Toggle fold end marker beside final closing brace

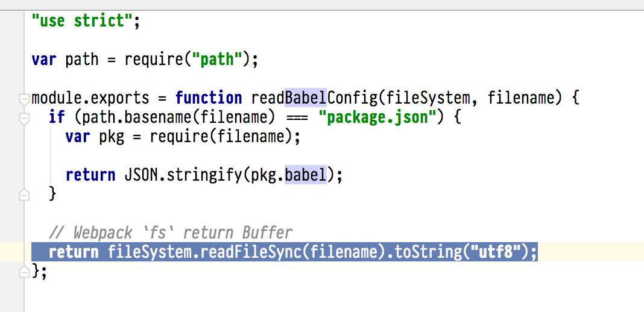(x=24, y=270)
